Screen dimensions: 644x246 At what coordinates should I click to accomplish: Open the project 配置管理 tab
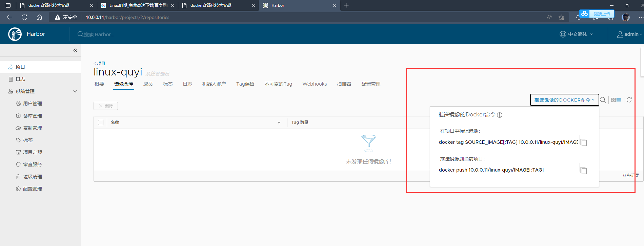click(371, 84)
